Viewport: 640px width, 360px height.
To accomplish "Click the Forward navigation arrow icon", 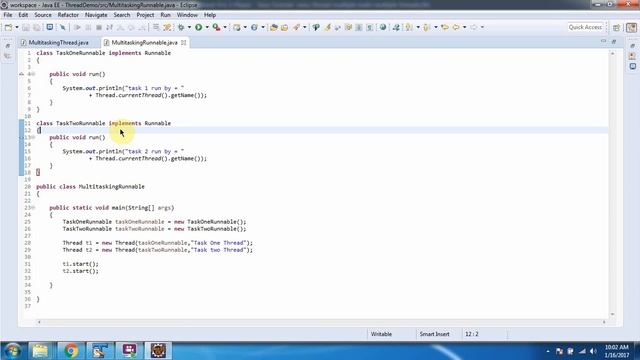I will [473, 27].
